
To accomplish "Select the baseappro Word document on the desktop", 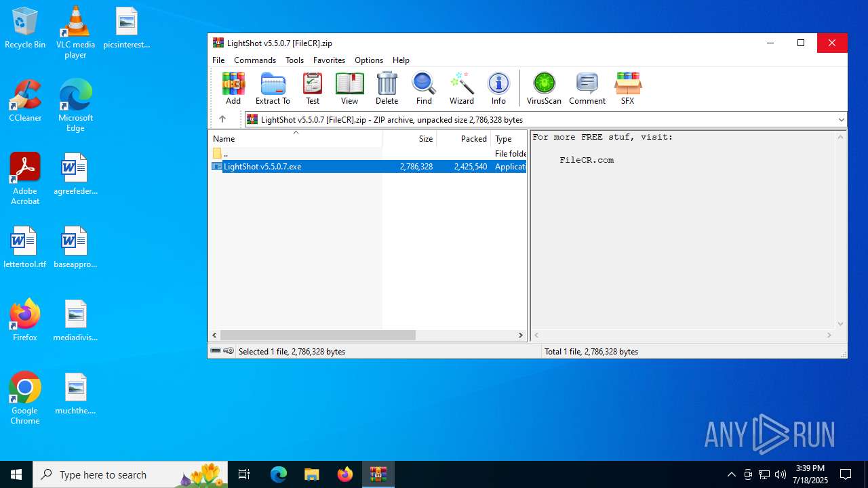I will click(75, 247).
